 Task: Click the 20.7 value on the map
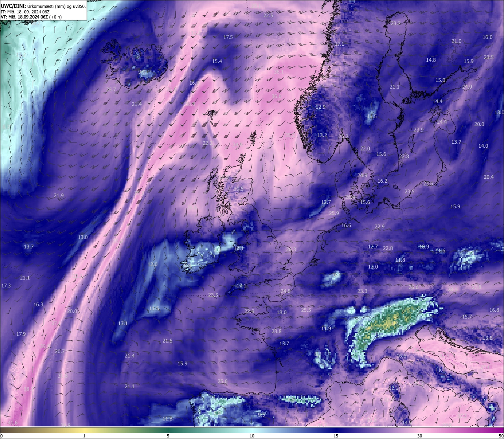(x=59, y=352)
